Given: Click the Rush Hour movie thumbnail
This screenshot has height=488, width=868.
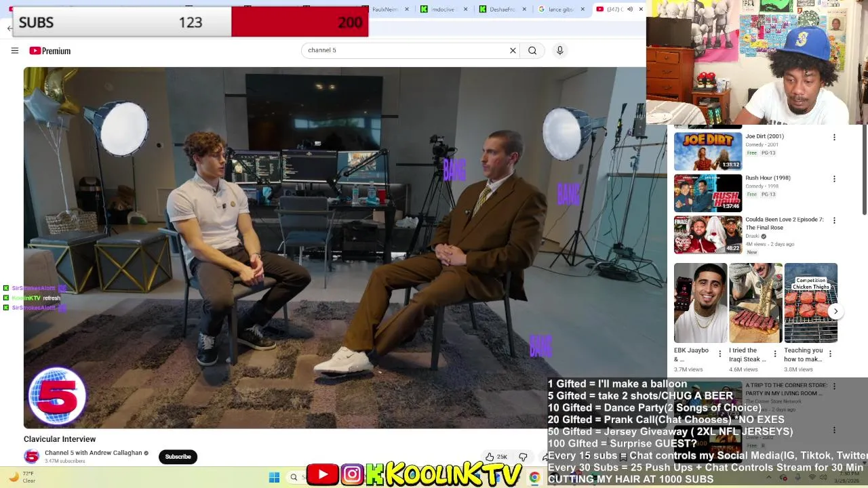Looking at the screenshot, I should (x=708, y=193).
